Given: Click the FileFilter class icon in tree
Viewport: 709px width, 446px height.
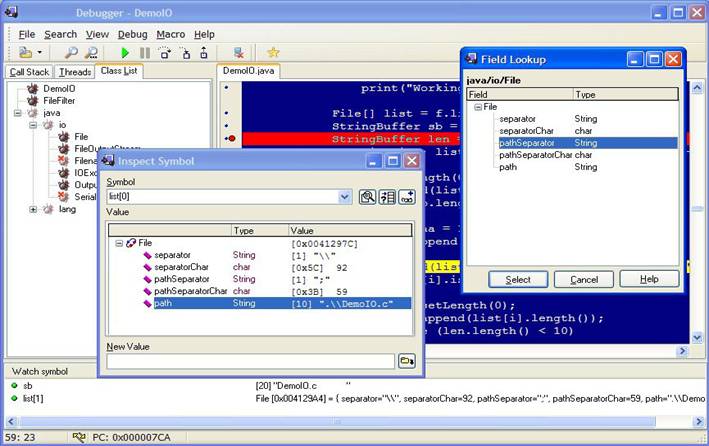Looking at the screenshot, I should click(x=32, y=101).
